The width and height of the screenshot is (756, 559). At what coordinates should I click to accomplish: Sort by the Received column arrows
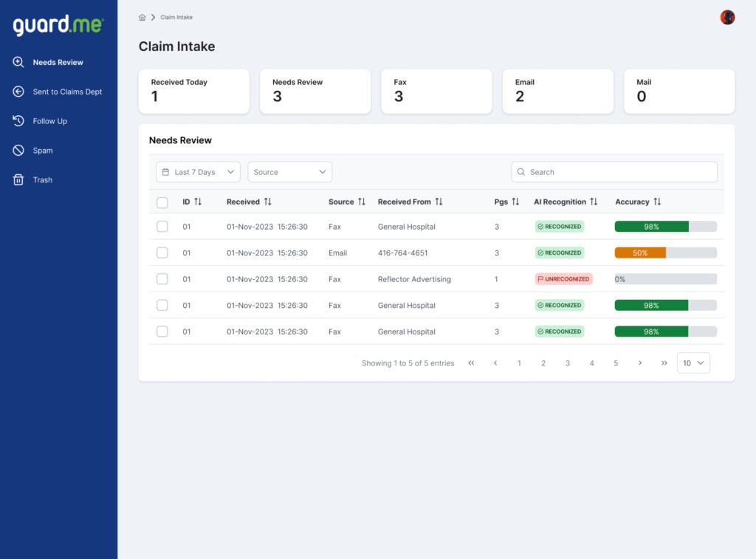(x=267, y=202)
